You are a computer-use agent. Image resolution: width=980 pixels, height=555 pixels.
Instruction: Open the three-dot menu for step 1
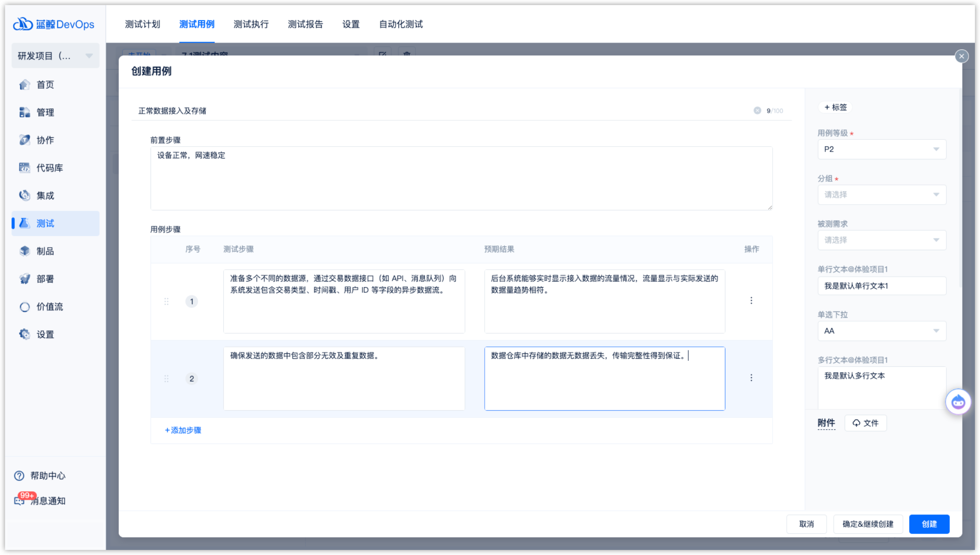coord(751,301)
